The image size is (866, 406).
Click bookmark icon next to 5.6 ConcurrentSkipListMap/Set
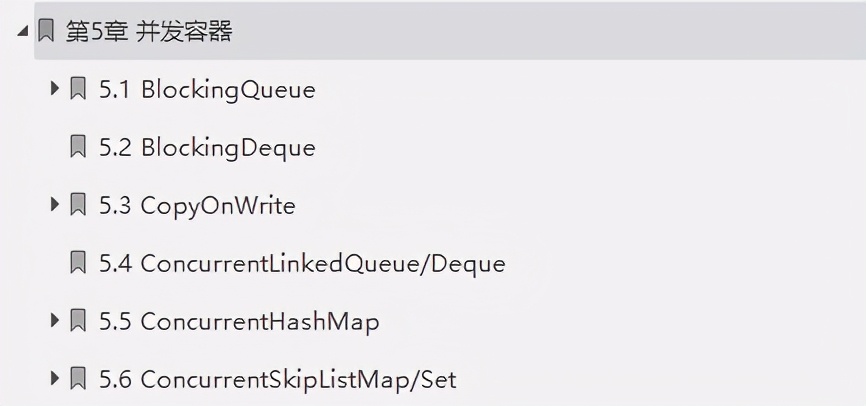(x=78, y=380)
